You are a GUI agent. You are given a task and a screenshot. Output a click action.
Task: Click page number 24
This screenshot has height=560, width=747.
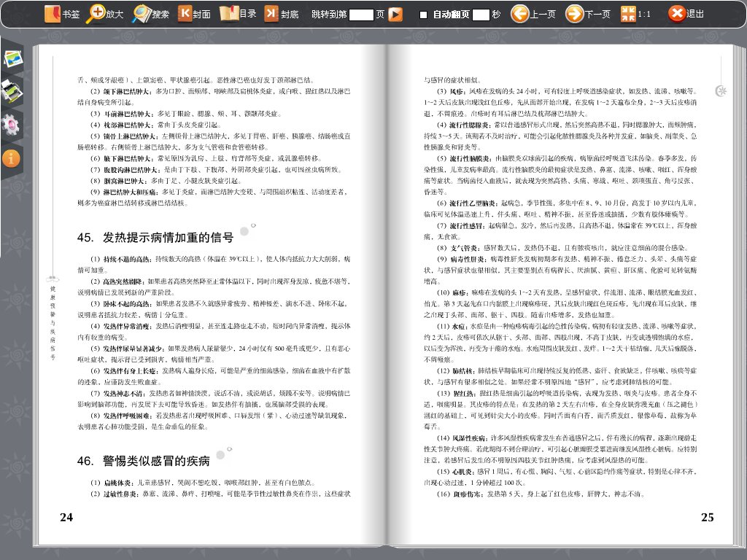tap(66, 517)
